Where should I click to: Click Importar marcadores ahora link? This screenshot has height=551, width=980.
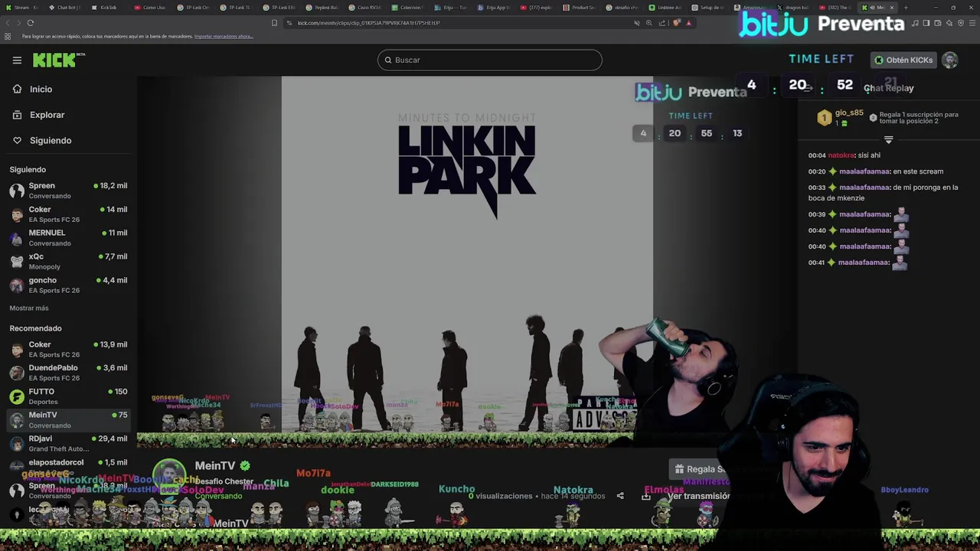click(x=224, y=36)
